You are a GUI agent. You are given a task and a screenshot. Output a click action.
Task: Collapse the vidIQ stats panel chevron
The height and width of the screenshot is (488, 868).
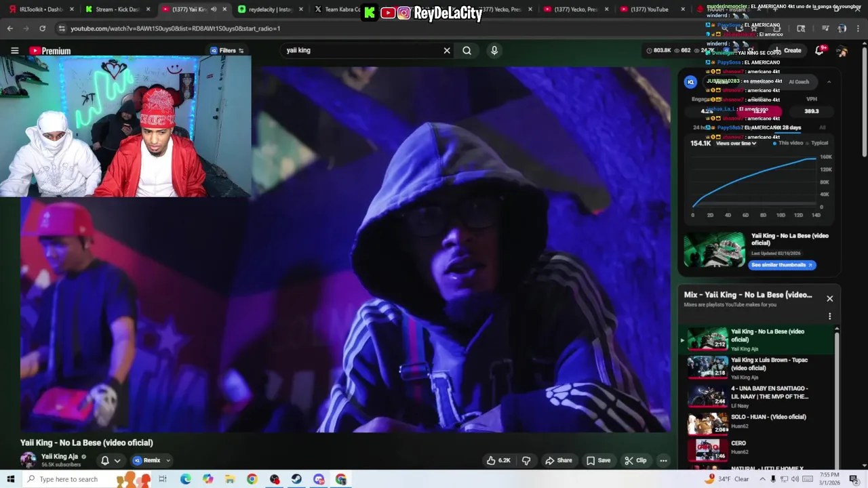pos(829,82)
